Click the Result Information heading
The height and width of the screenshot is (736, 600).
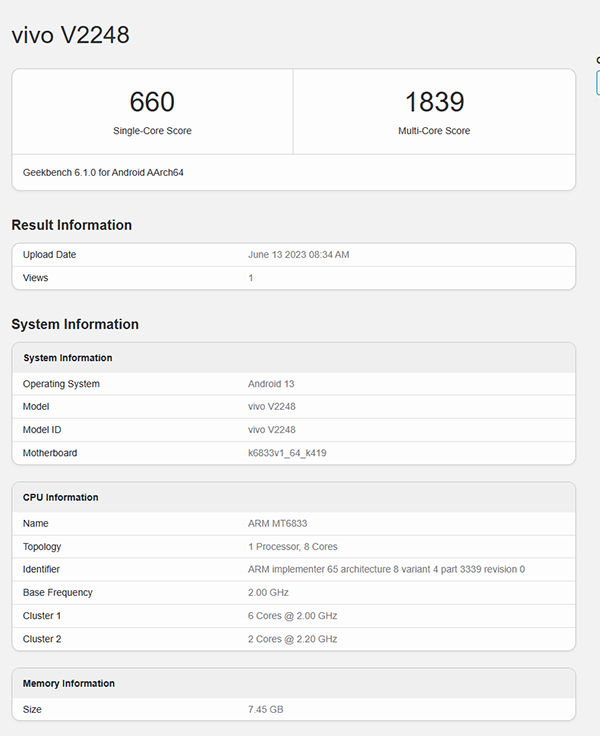click(71, 225)
